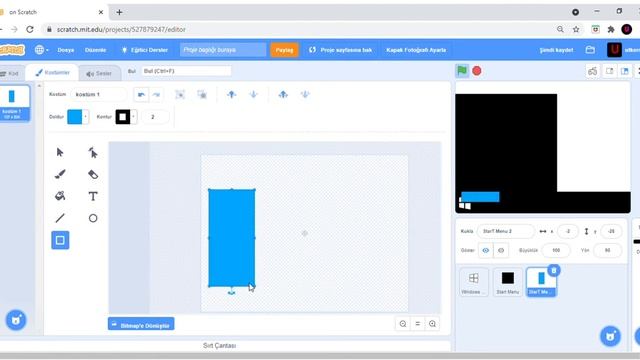
Task: Select the Fill bucket tool
Action: (60, 196)
